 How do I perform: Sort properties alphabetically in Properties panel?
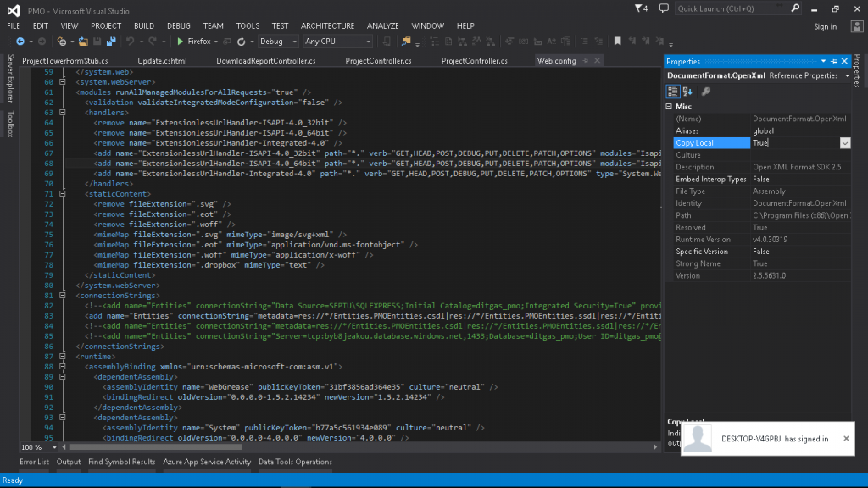point(687,91)
